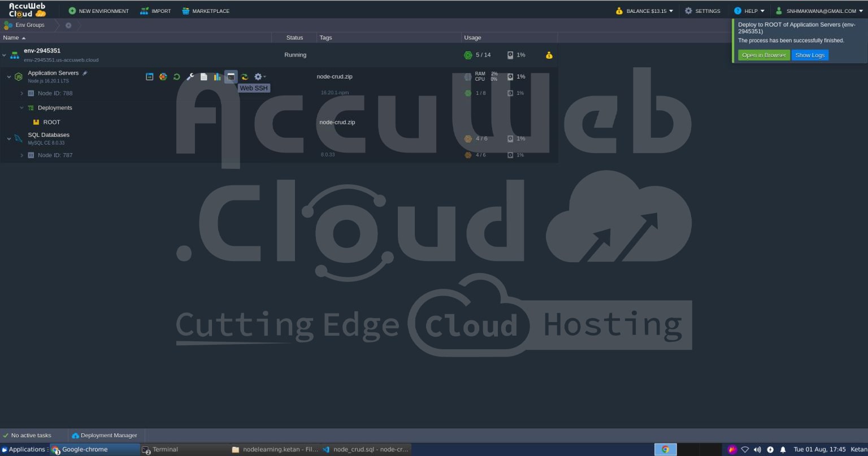Open Web SSH for Application Servers
Viewport: 868px width, 456px height.
click(231, 77)
